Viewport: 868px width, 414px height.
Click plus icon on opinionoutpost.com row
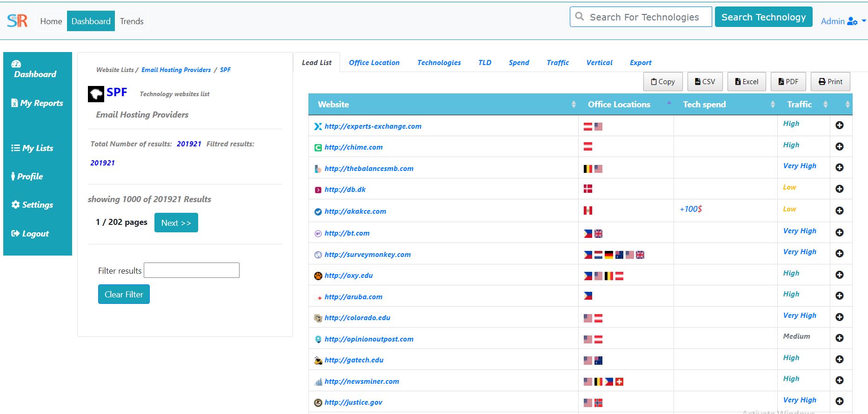(840, 338)
